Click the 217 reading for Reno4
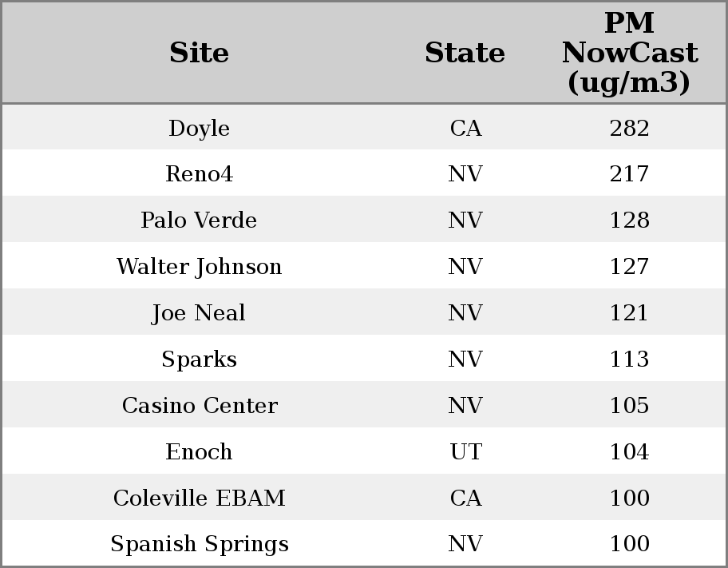 click(x=629, y=174)
